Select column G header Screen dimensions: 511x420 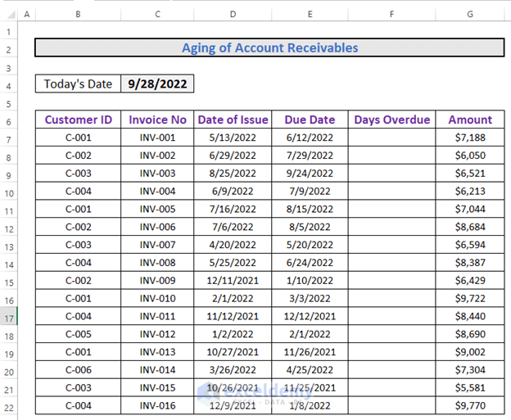470,14
